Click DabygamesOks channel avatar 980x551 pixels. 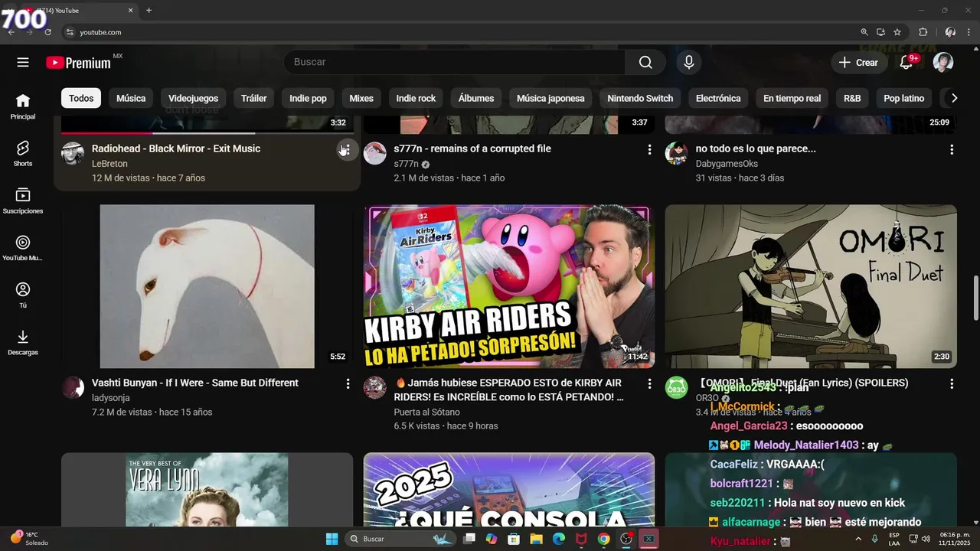pos(677,153)
